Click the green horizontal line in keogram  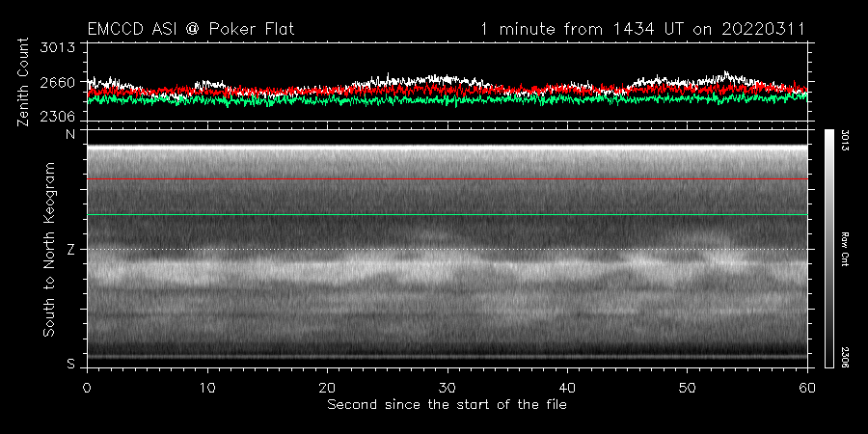click(448, 214)
